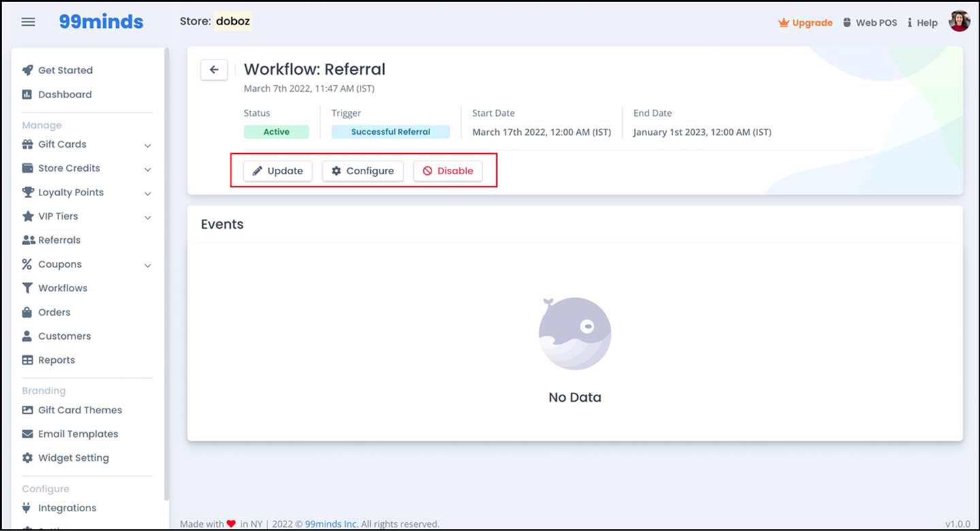Click the Configure workflow button

pos(363,171)
